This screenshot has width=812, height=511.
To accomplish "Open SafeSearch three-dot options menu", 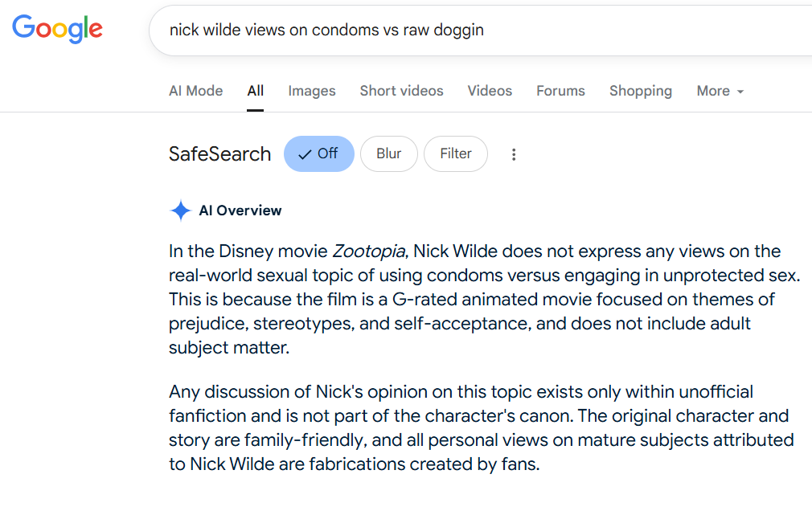I will click(514, 154).
